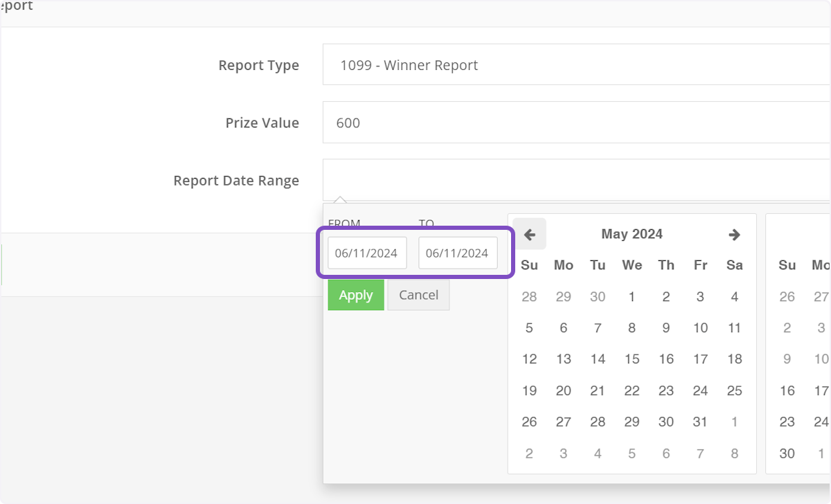Select May 1 on the calendar

[632, 296]
